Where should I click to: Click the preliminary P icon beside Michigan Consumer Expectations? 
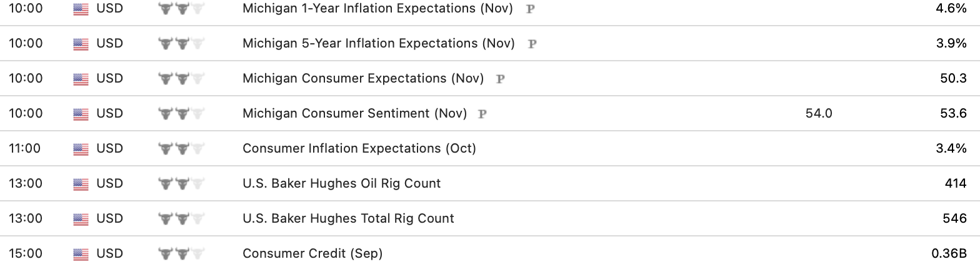[x=501, y=79]
